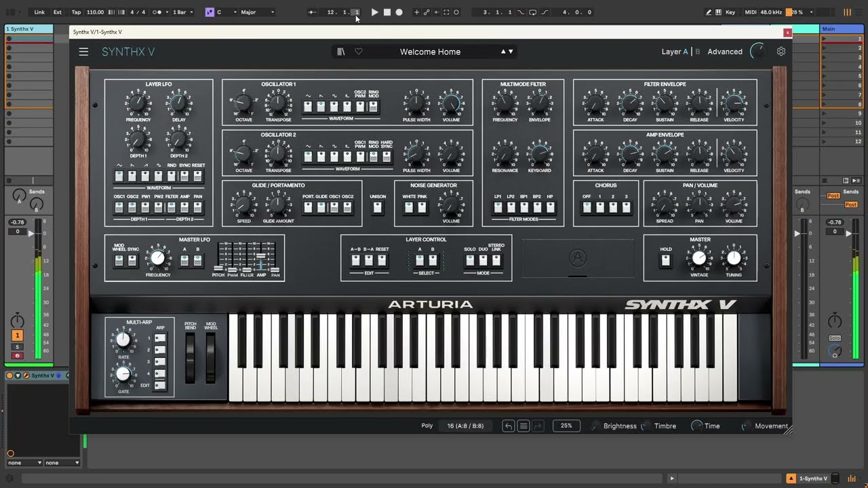Toggle the Ext sync button
The height and width of the screenshot is (488, 868).
[58, 12]
